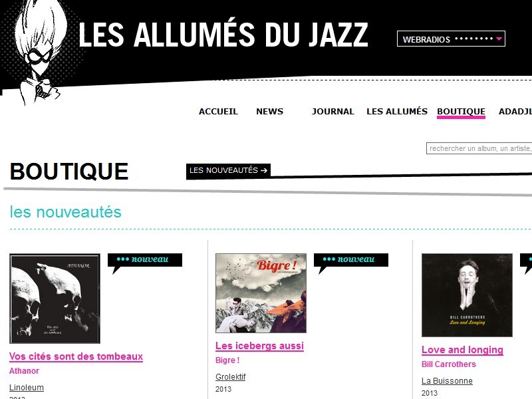
Task: Open the Bill Carrothers album cover
Action: pos(467,295)
